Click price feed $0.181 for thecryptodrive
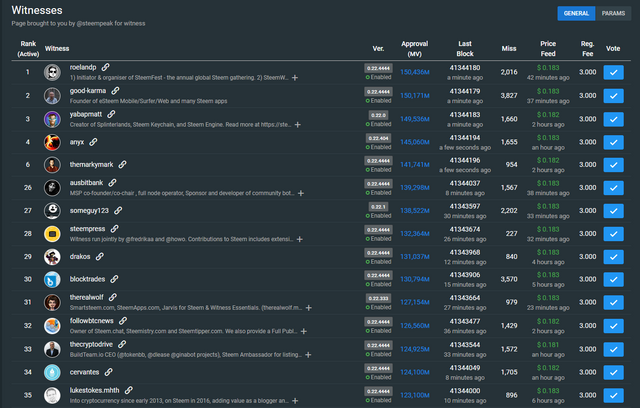Viewport: 640px width, 408px height. (x=548, y=345)
